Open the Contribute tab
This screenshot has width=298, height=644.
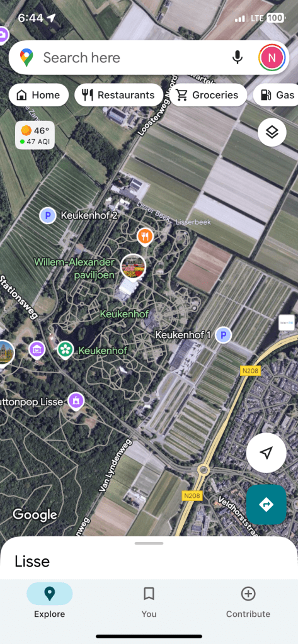tap(248, 602)
